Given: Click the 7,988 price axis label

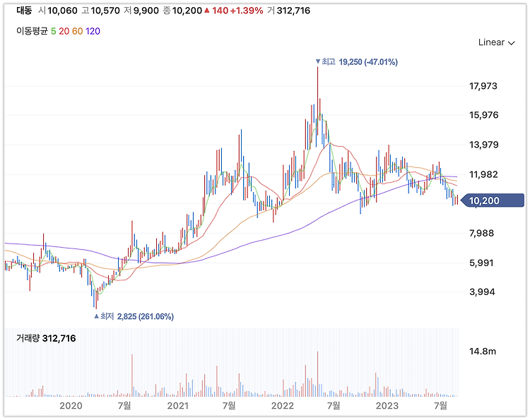Looking at the screenshot, I should pos(481,234).
